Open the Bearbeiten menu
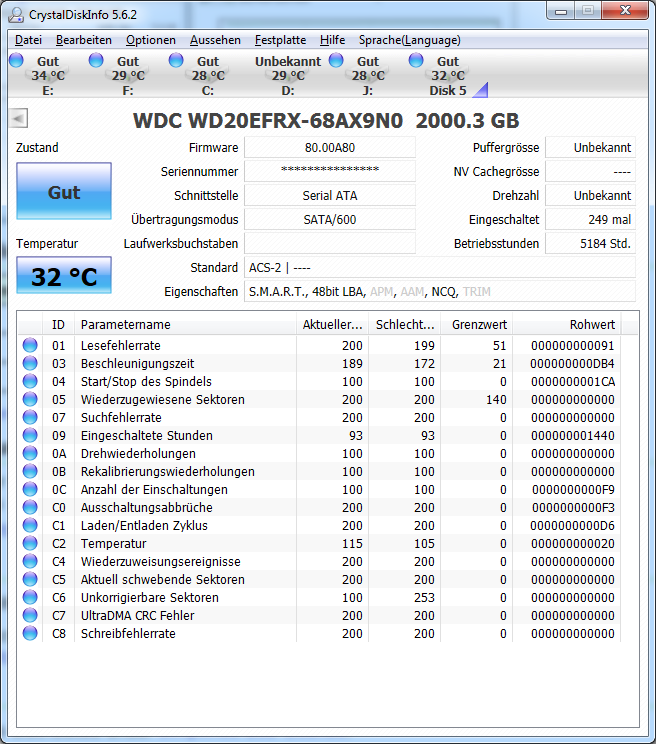 83,40
